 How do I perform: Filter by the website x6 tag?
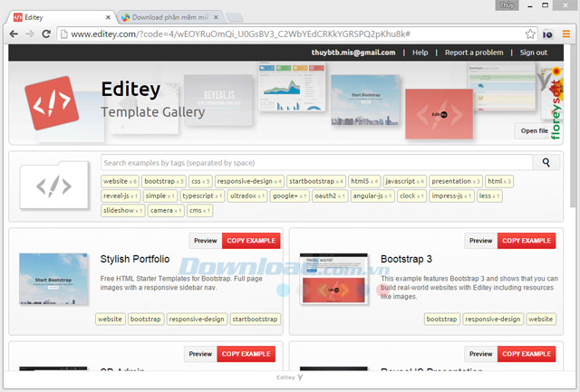[120, 181]
